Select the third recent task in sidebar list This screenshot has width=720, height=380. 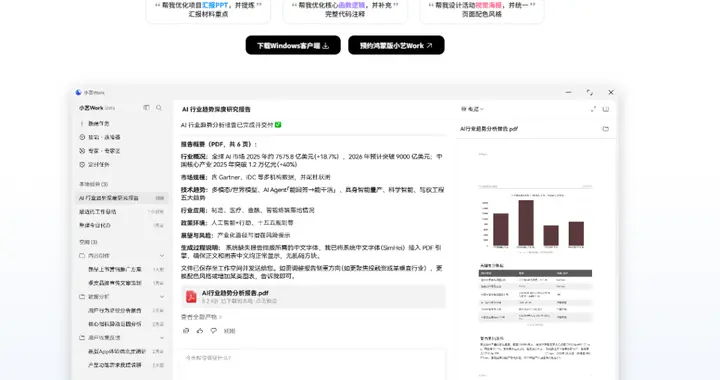click(122, 225)
